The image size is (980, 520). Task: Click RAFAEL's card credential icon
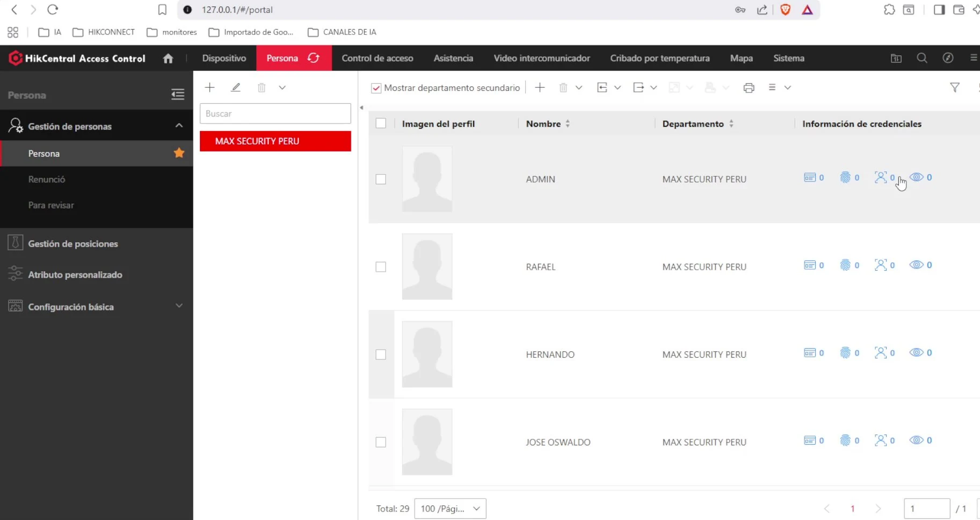[809, 265]
